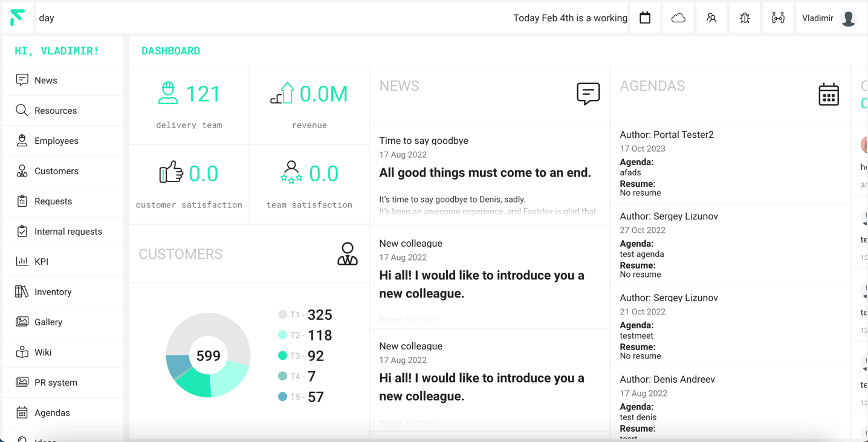Click the Fastdev logo icon
The height and width of the screenshot is (442, 868).
tap(18, 18)
